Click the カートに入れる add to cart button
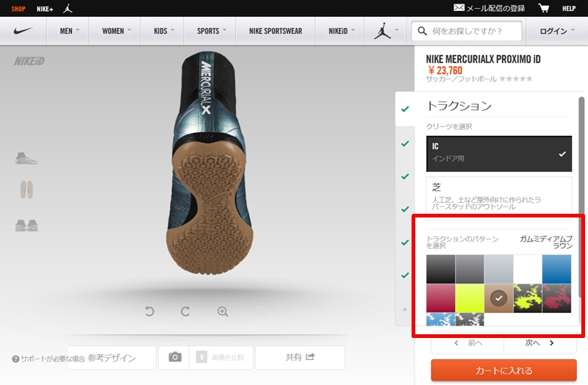Viewport: 588px width, 385px height. (x=503, y=370)
